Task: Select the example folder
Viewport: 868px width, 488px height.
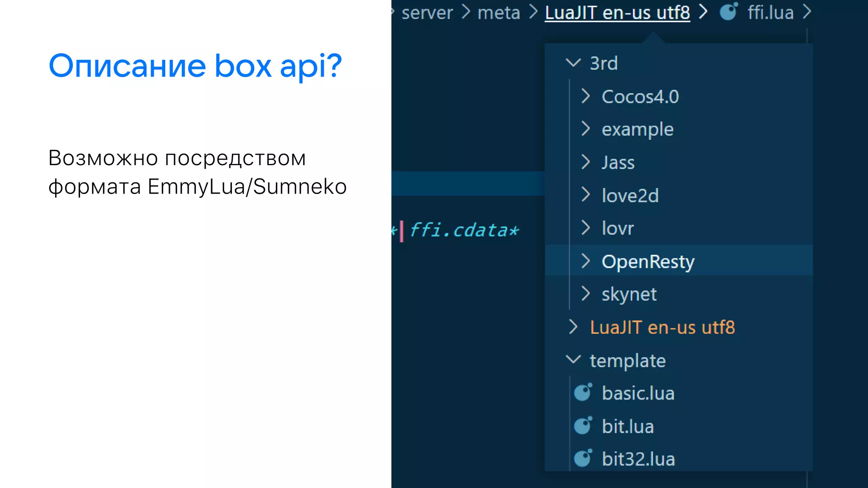Action: point(637,129)
